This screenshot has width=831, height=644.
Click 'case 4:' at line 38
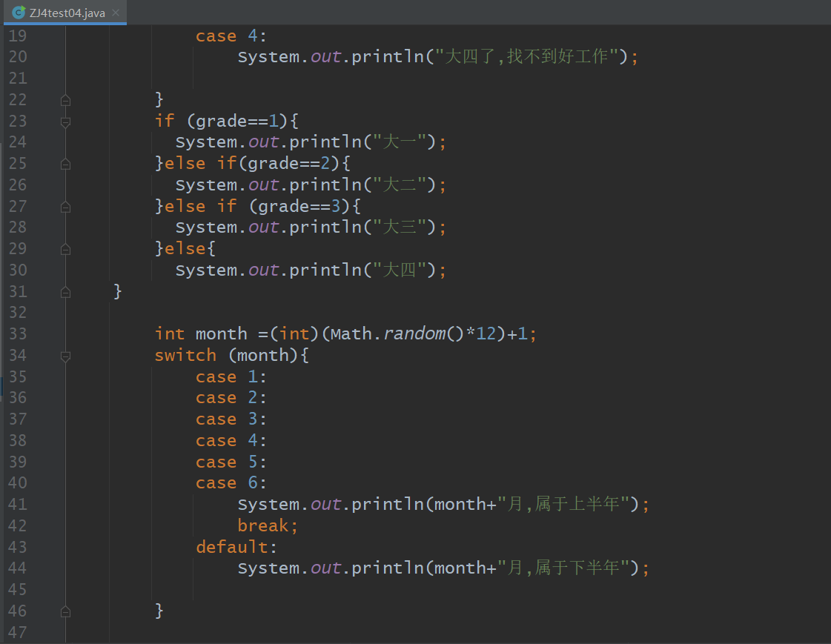click(x=231, y=441)
